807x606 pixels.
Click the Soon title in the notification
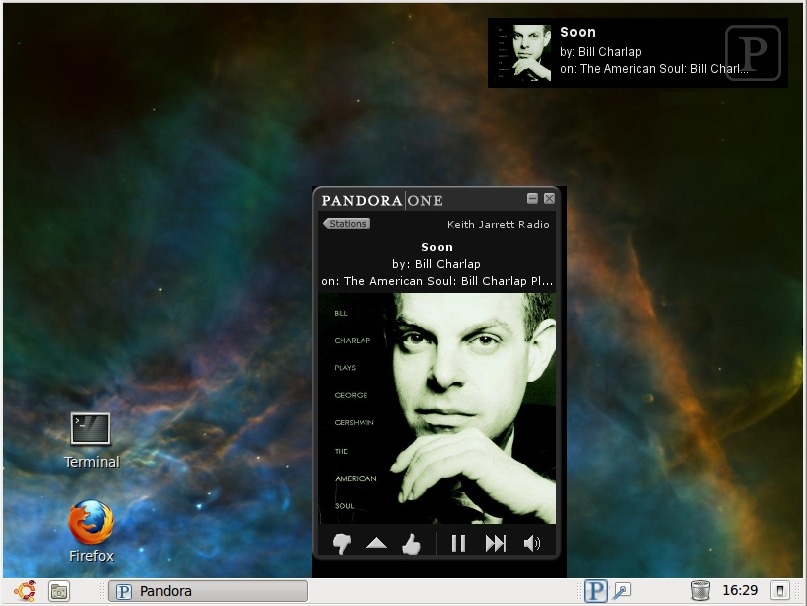[x=578, y=32]
